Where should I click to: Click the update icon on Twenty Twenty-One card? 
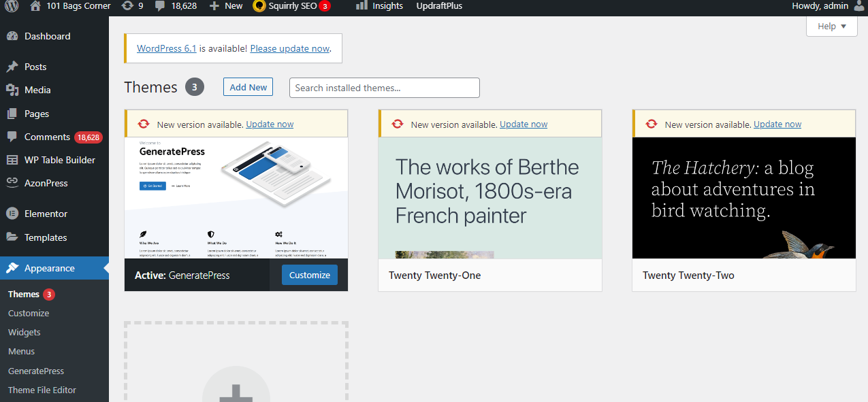point(398,124)
